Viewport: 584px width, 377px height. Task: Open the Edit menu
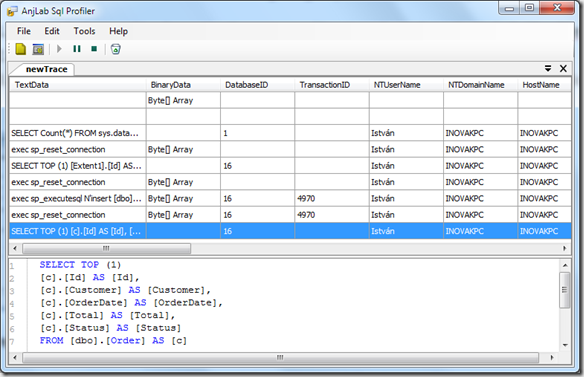(x=52, y=31)
